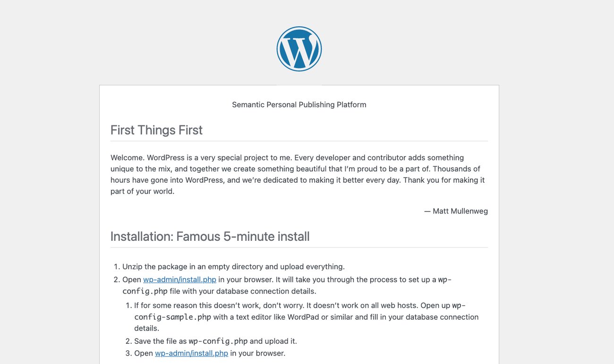
Task: Click "Welcome." at start of the paragraph
Action: point(128,157)
